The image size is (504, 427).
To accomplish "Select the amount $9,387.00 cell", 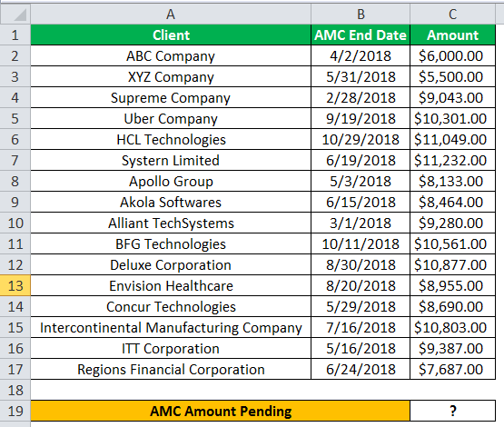I will pos(452,349).
